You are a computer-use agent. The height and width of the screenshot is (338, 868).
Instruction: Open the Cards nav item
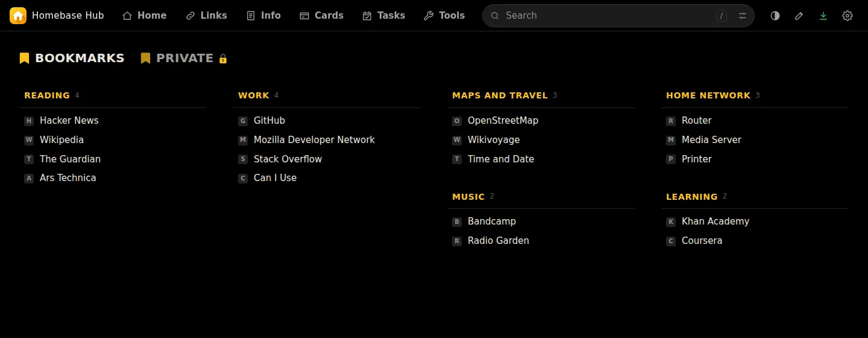(321, 16)
